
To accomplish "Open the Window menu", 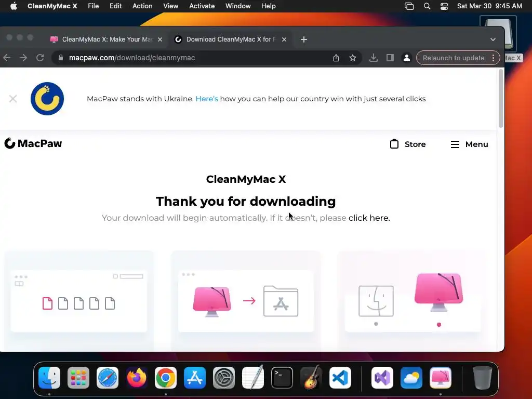I will click(238, 6).
